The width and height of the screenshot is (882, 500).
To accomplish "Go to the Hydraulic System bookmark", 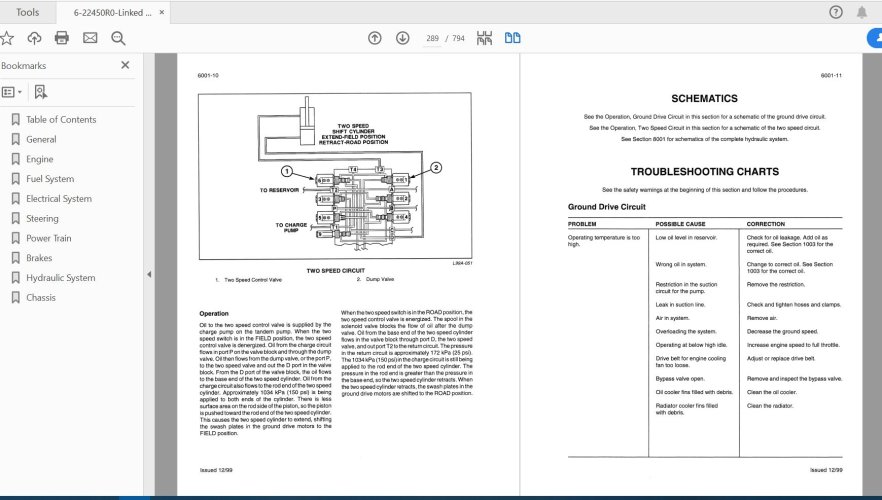I will [x=60, y=278].
